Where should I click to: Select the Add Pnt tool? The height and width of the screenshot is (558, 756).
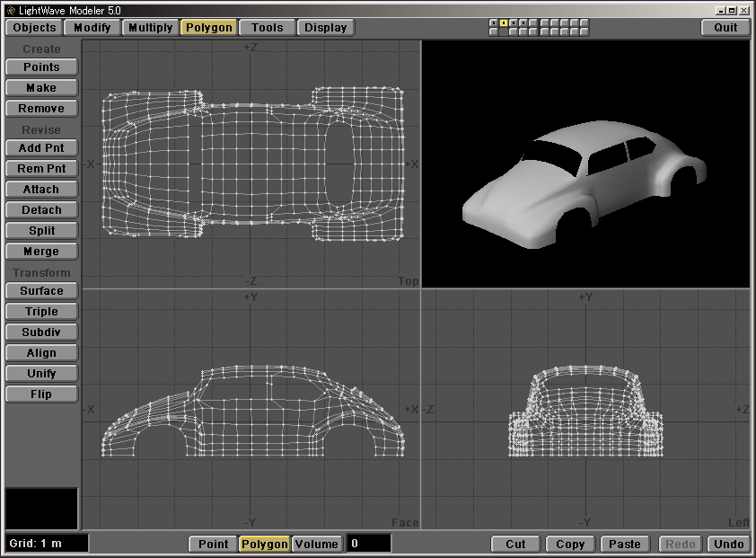41,148
